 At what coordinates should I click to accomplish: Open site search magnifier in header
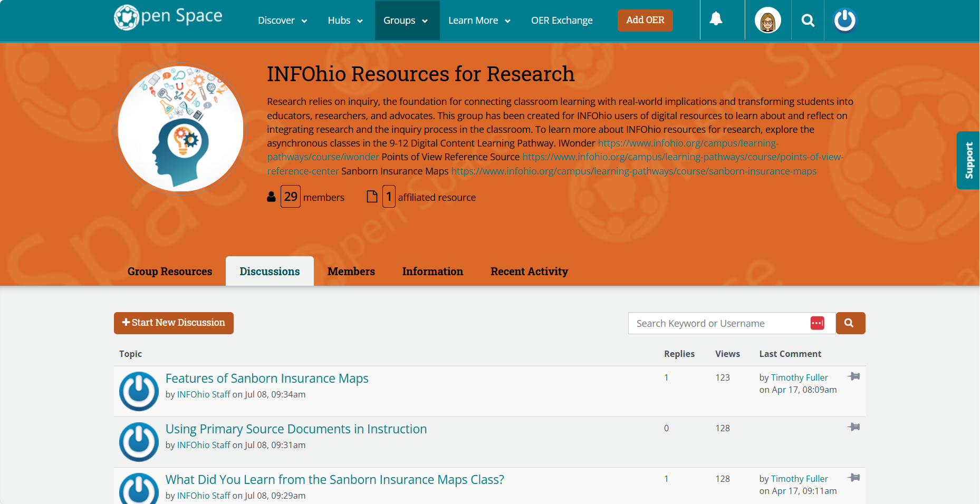point(808,21)
